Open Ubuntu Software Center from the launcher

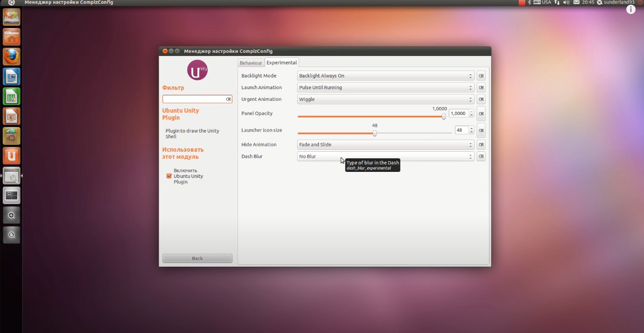coord(11,136)
